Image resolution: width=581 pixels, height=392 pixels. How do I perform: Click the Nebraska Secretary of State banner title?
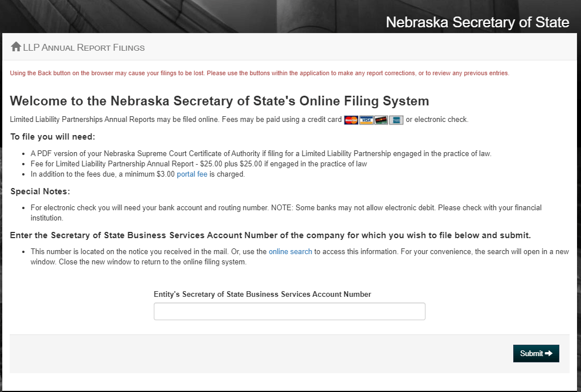(477, 22)
